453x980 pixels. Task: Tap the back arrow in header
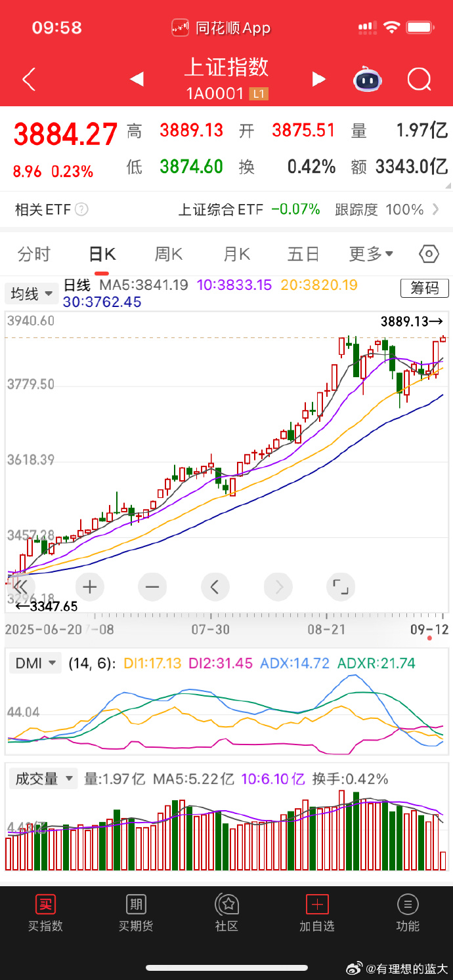pyautogui.click(x=29, y=79)
